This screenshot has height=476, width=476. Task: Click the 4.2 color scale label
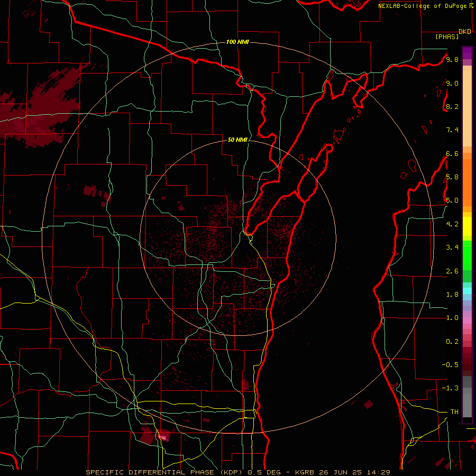click(x=452, y=224)
